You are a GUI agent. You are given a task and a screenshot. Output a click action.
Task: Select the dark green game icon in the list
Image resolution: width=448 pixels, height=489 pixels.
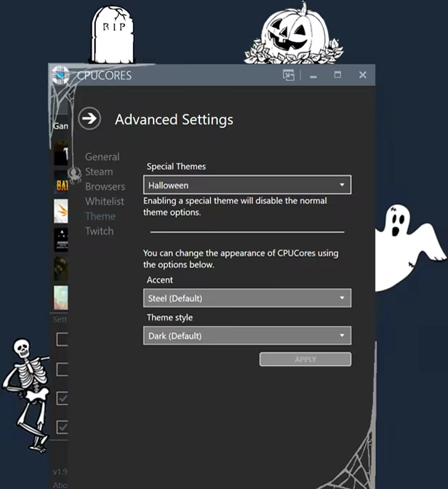(62, 269)
